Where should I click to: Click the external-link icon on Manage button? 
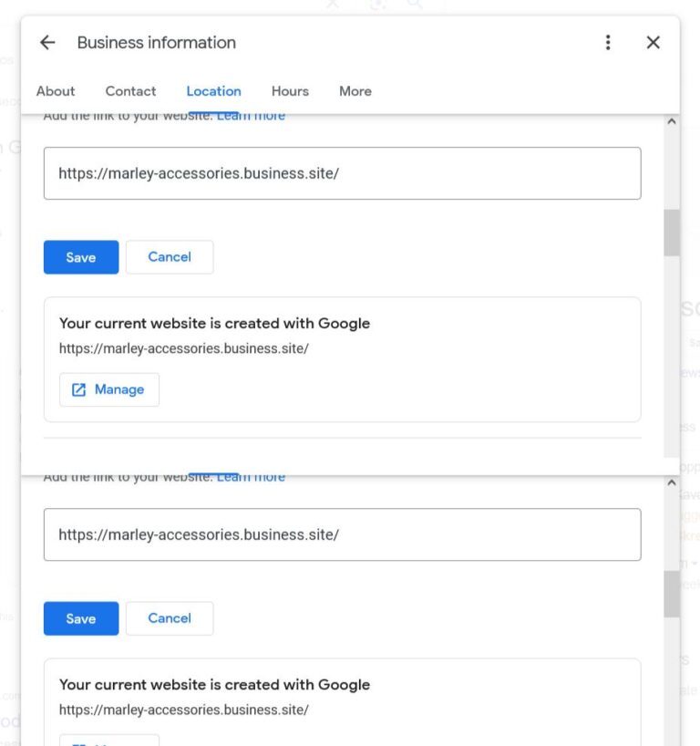pos(79,389)
